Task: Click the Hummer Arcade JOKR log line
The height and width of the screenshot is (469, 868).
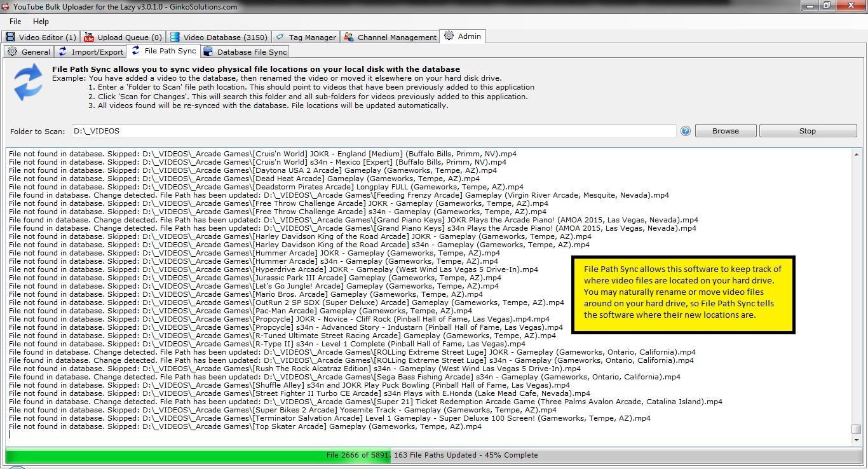Action: point(254,253)
